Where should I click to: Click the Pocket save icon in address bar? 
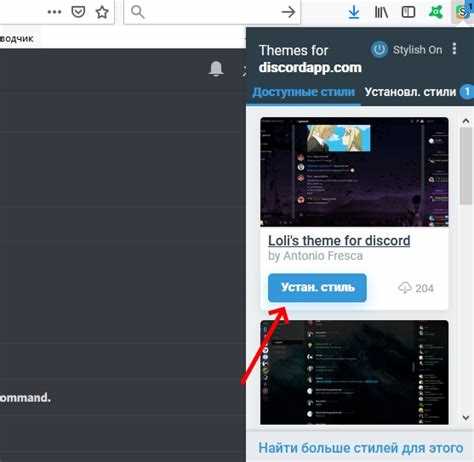click(x=78, y=12)
